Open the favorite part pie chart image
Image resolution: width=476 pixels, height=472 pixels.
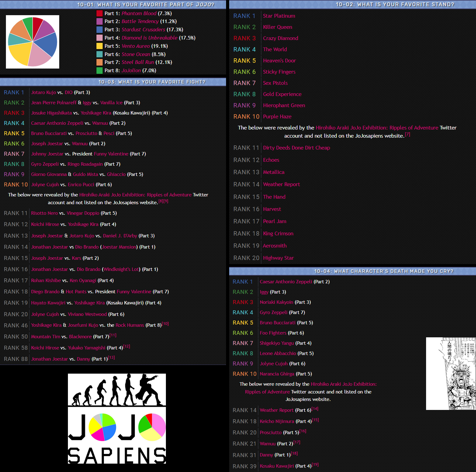33,42
